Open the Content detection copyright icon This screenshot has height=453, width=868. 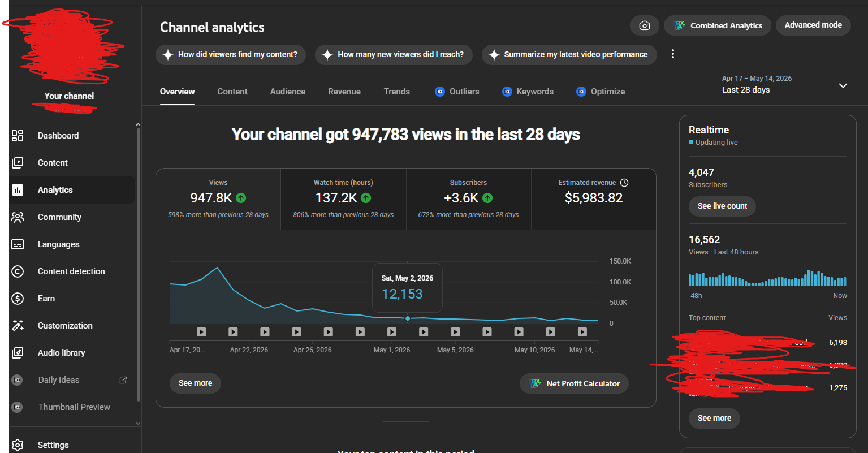click(x=18, y=271)
